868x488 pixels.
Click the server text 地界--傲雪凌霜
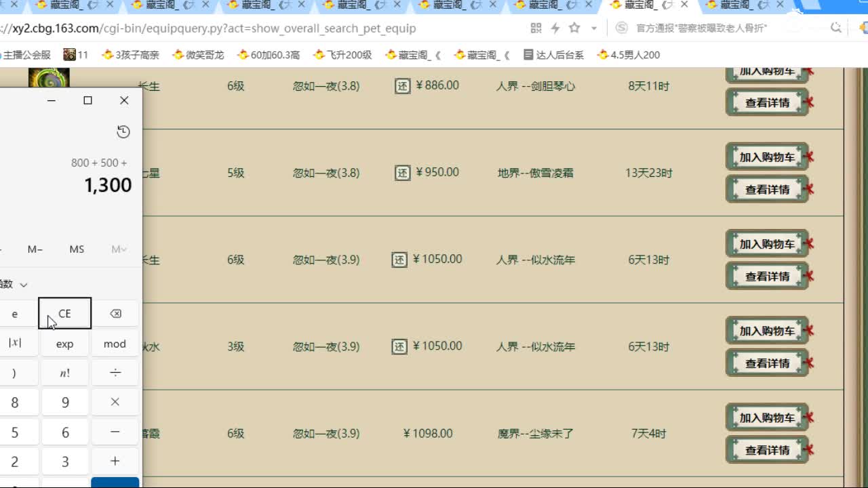[536, 173]
